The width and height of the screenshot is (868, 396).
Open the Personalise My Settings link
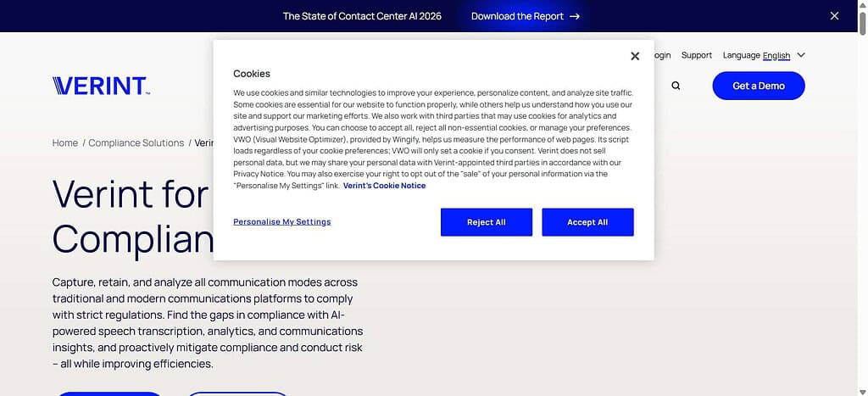281,221
